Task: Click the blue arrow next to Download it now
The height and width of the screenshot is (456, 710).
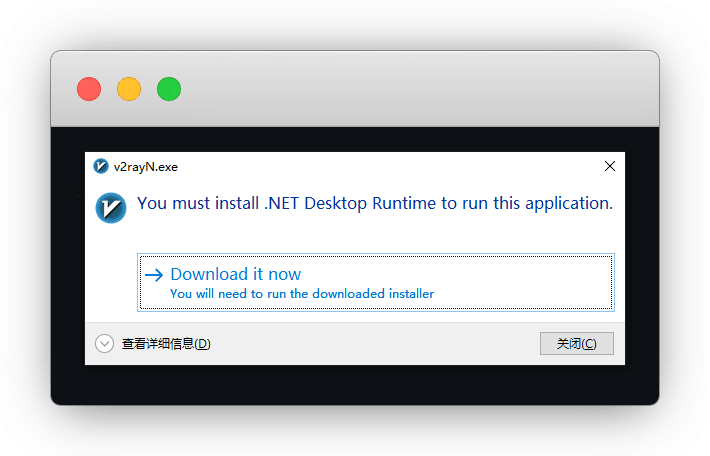Action: (154, 275)
